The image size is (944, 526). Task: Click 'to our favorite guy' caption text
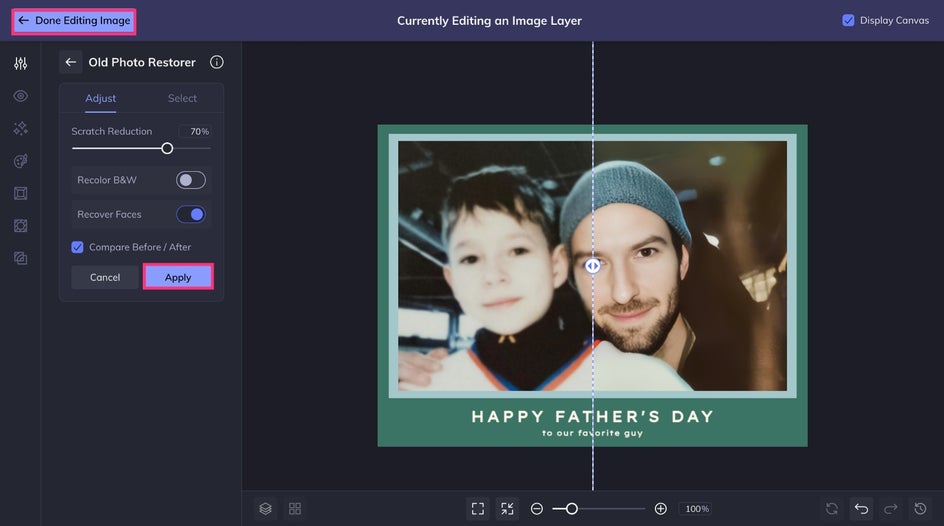[x=592, y=433]
